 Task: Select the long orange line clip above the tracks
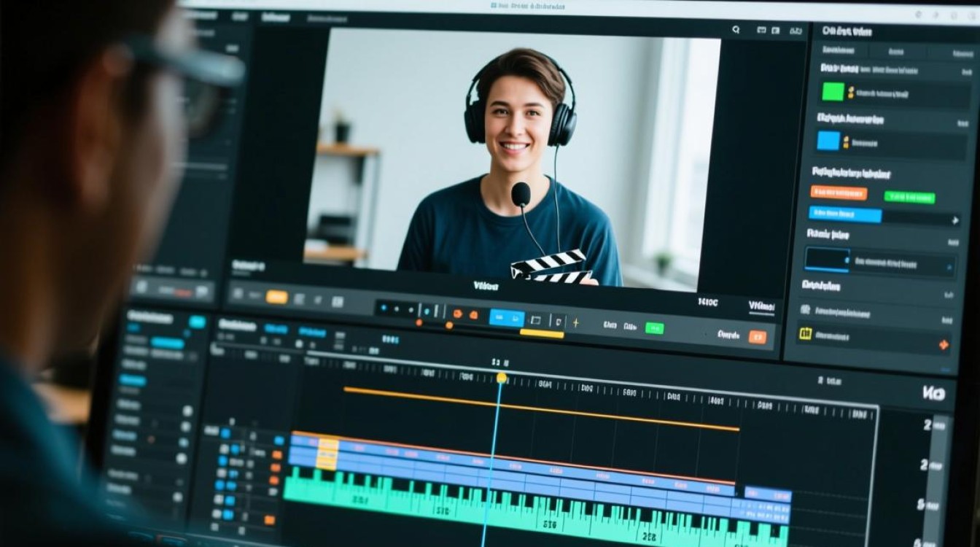tap(541, 408)
